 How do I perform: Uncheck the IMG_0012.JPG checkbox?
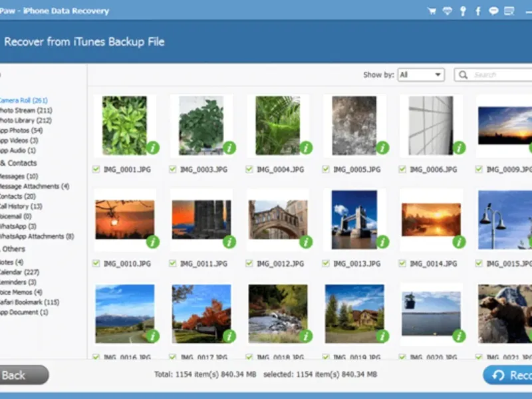tap(249, 263)
